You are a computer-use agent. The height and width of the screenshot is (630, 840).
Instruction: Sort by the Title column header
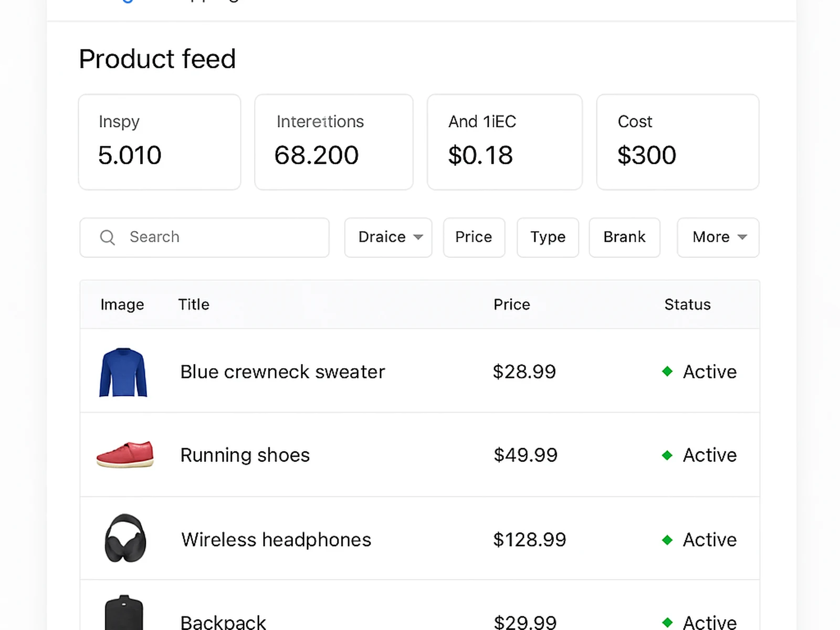[x=194, y=304]
